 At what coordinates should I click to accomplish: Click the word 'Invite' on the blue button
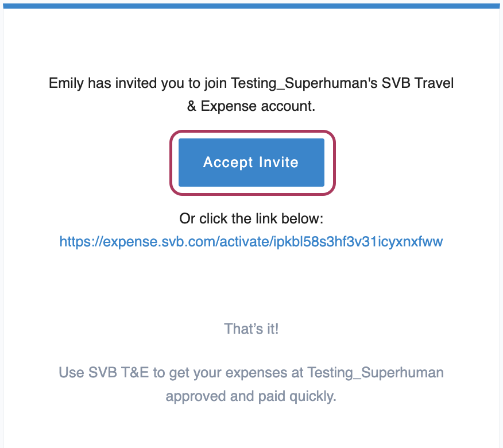coord(278,162)
